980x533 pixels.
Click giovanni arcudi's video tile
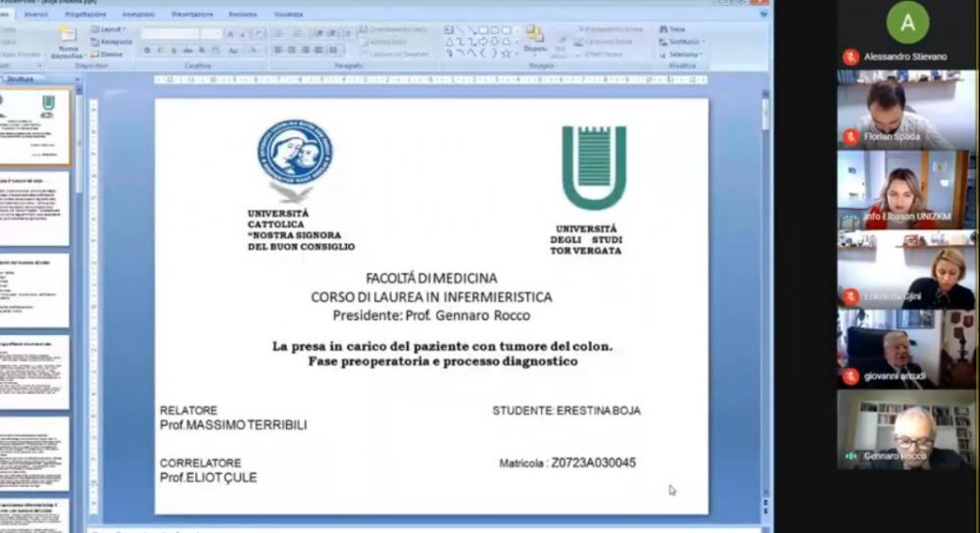pos(906,350)
